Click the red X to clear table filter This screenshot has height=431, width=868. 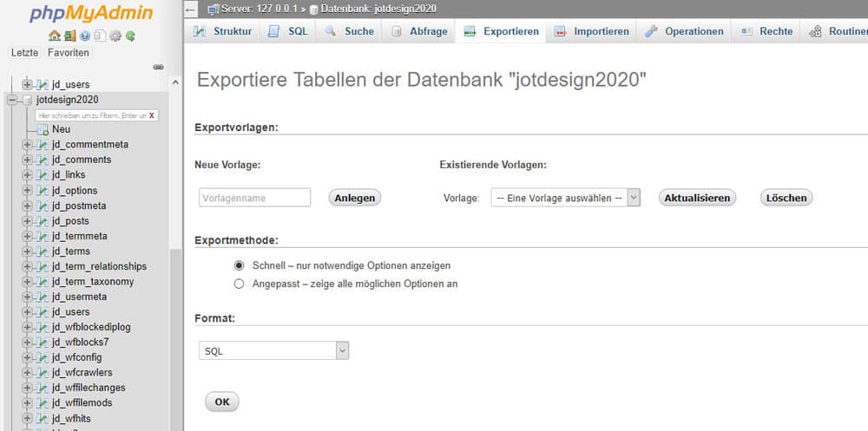152,115
